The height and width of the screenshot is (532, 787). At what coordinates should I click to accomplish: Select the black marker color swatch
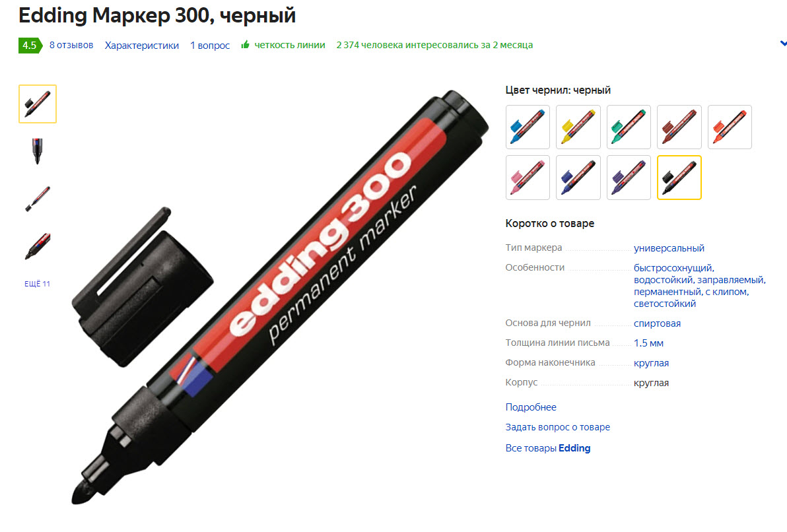679,178
